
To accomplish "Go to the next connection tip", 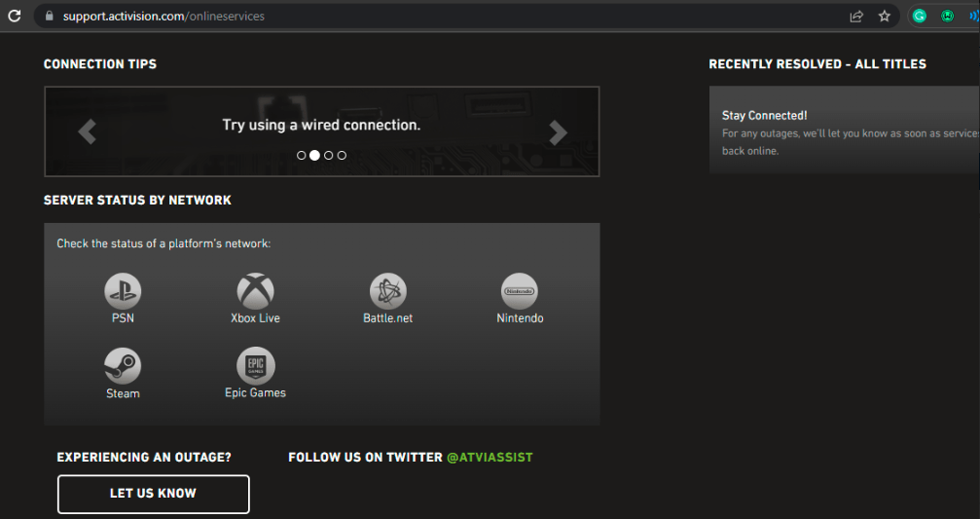I will pos(558,131).
